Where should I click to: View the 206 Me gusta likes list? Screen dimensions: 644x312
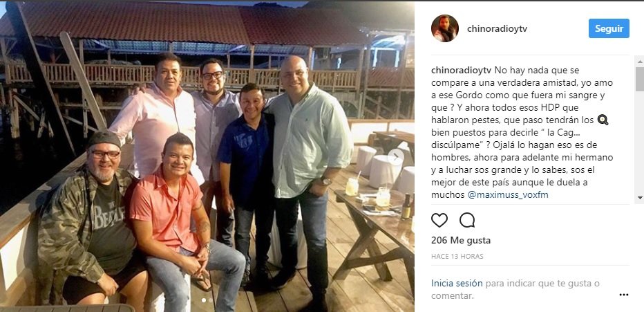point(461,241)
